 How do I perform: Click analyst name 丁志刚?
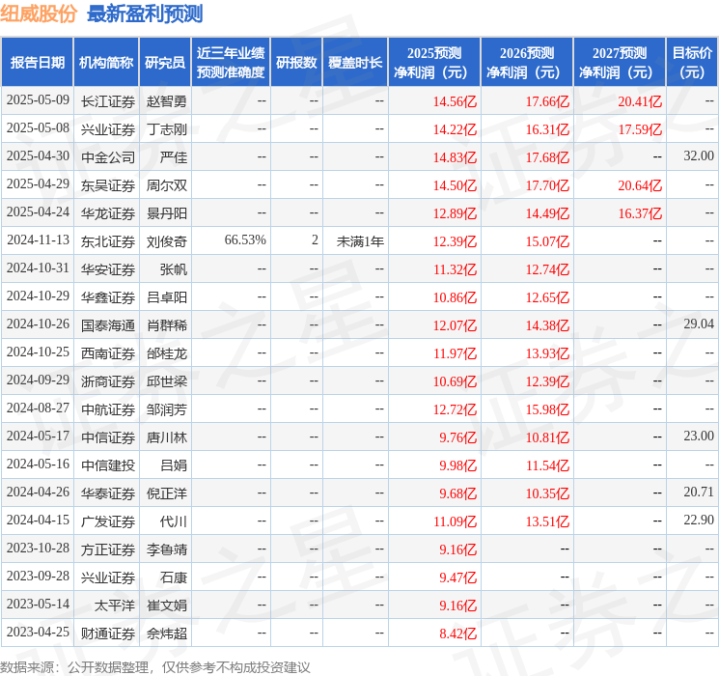pyautogui.click(x=166, y=129)
